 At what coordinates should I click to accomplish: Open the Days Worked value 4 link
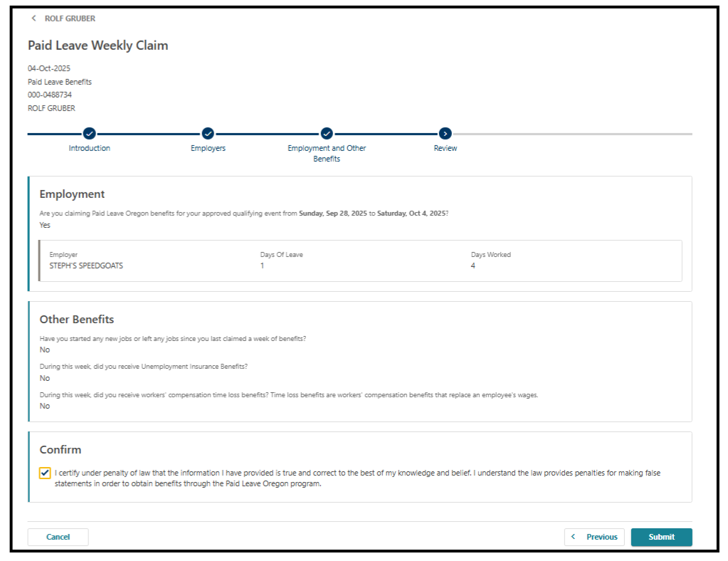coord(472,264)
